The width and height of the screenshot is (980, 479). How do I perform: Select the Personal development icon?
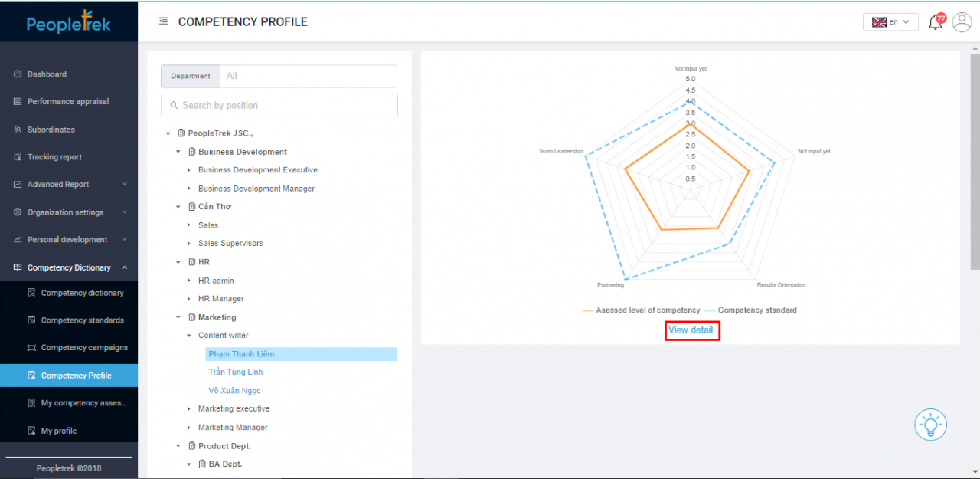(x=17, y=239)
